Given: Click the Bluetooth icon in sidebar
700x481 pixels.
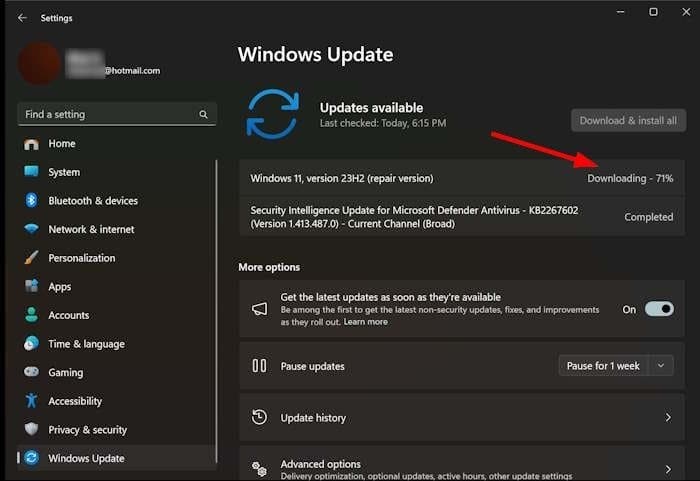Looking at the screenshot, I should coord(31,201).
